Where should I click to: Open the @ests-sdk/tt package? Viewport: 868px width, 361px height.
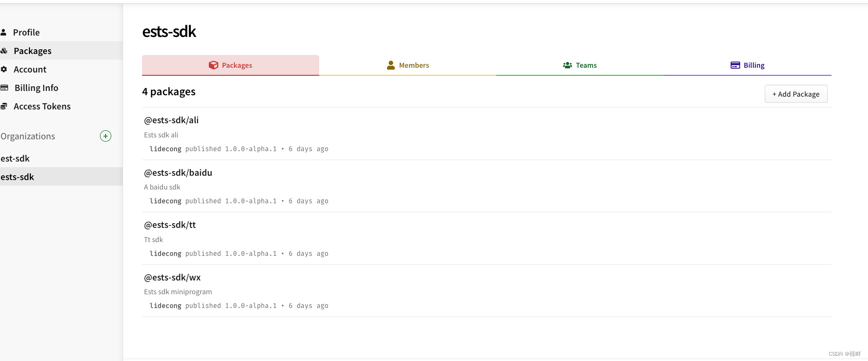tap(170, 225)
